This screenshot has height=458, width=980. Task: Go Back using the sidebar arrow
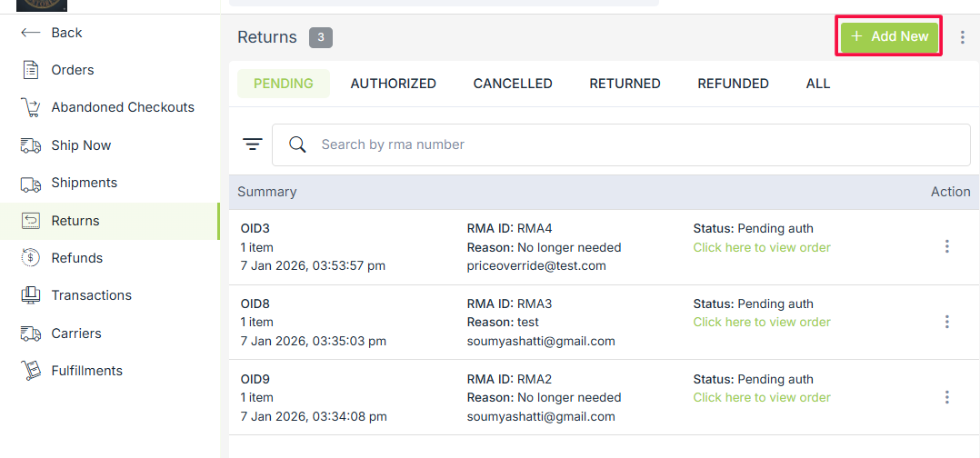coord(31,33)
